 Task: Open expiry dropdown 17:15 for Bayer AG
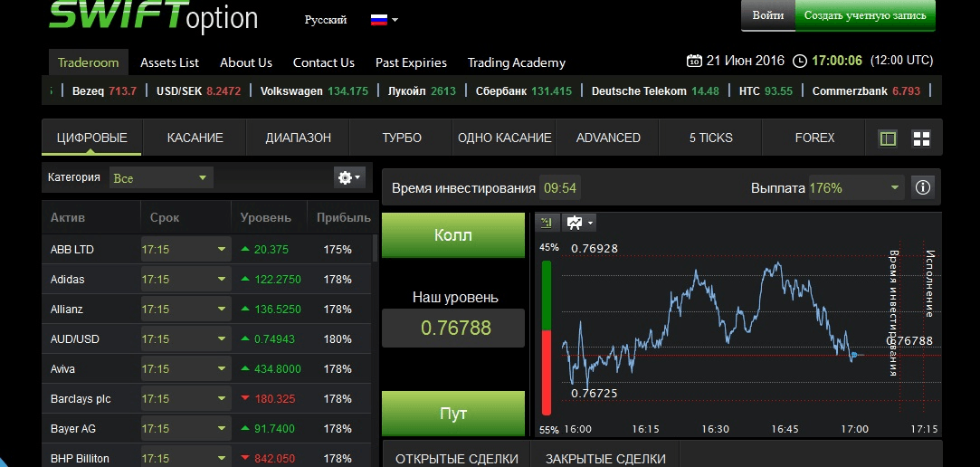point(186,429)
